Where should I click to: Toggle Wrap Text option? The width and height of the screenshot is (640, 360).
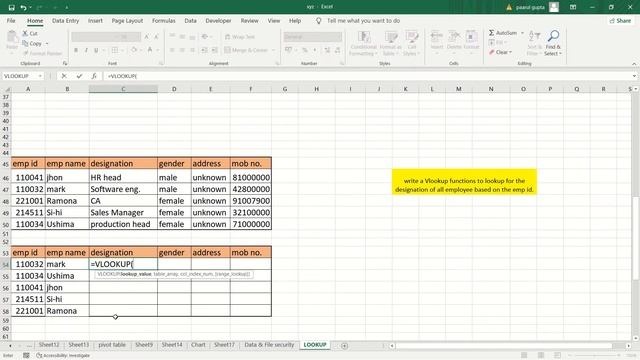pyautogui.click(x=240, y=37)
